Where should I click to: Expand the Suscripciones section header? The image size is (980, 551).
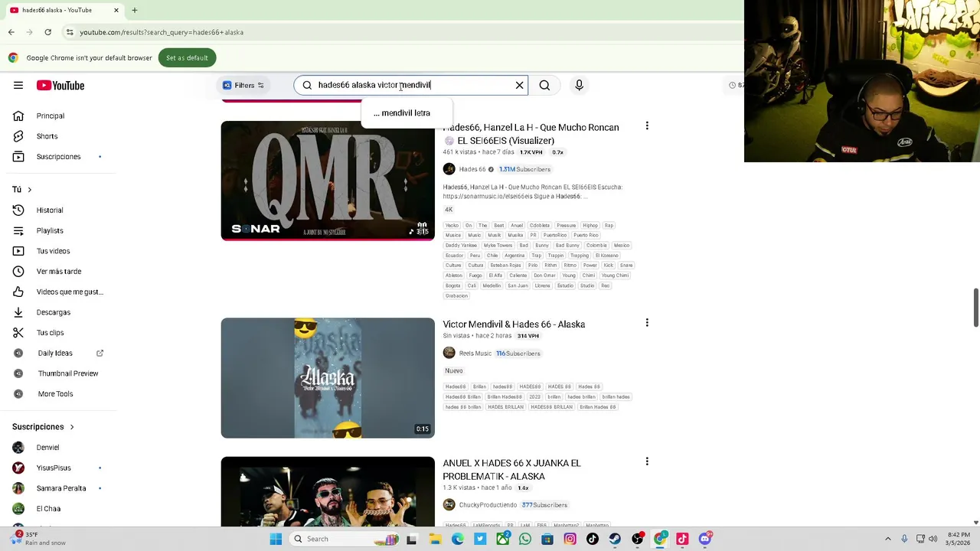coord(43,426)
